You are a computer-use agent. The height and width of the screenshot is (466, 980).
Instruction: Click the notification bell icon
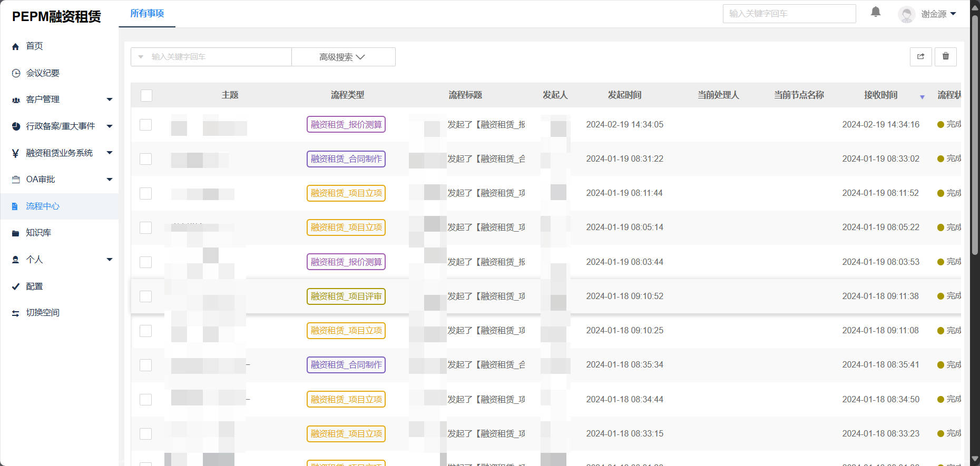click(x=876, y=12)
